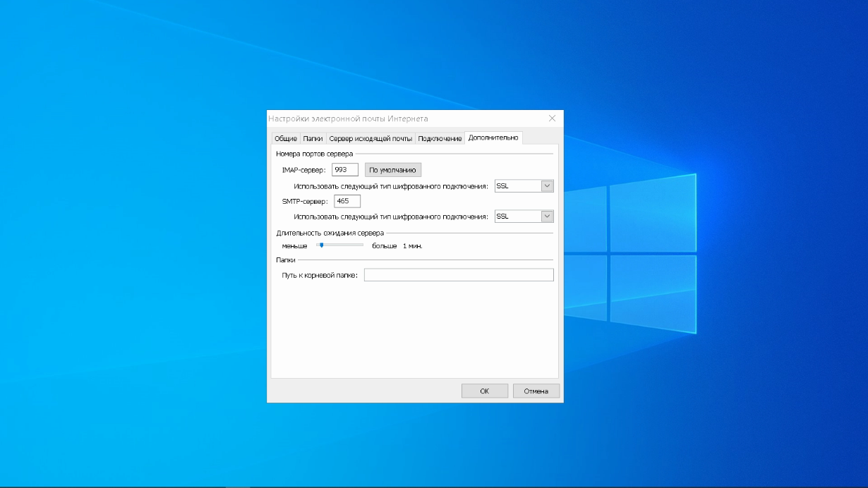The image size is (868, 488).
Task: Click the dialog title Настройки электронной почты Интернета
Action: 349,118
